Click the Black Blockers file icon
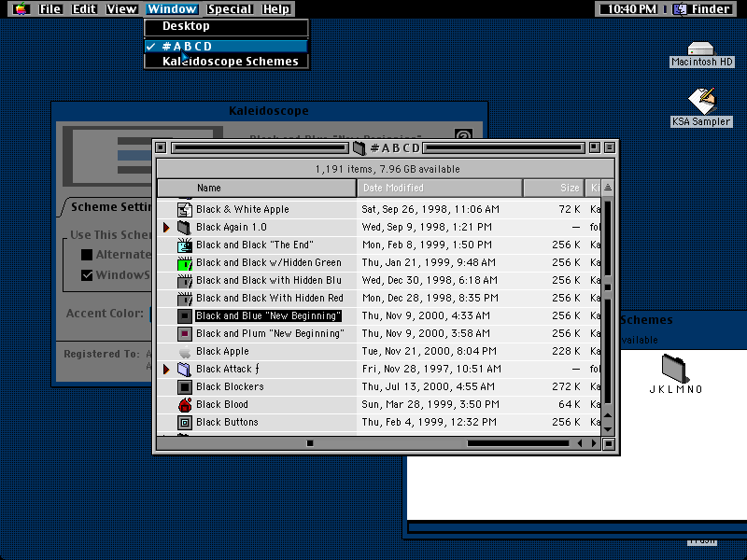The width and height of the screenshot is (747, 560). (x=184, y=386)
